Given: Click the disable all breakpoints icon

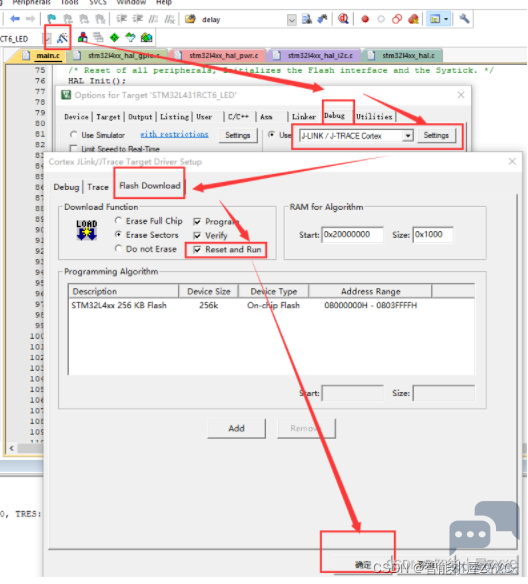Looking at the screenshot, I should pos(397,19).
